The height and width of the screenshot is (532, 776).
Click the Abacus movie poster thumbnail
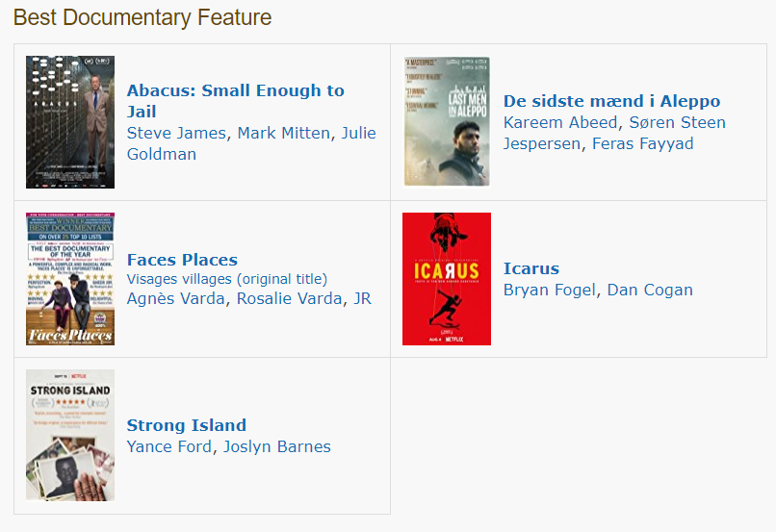69,122
